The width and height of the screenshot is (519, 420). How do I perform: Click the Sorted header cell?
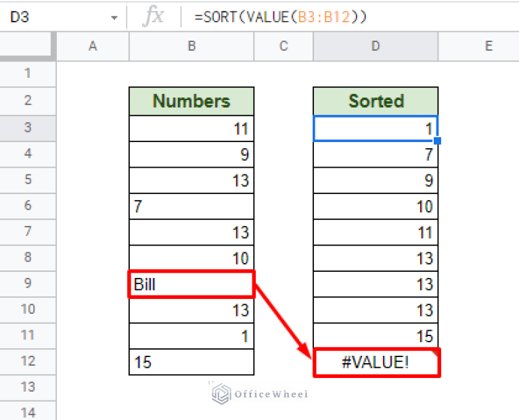point(376,101)
